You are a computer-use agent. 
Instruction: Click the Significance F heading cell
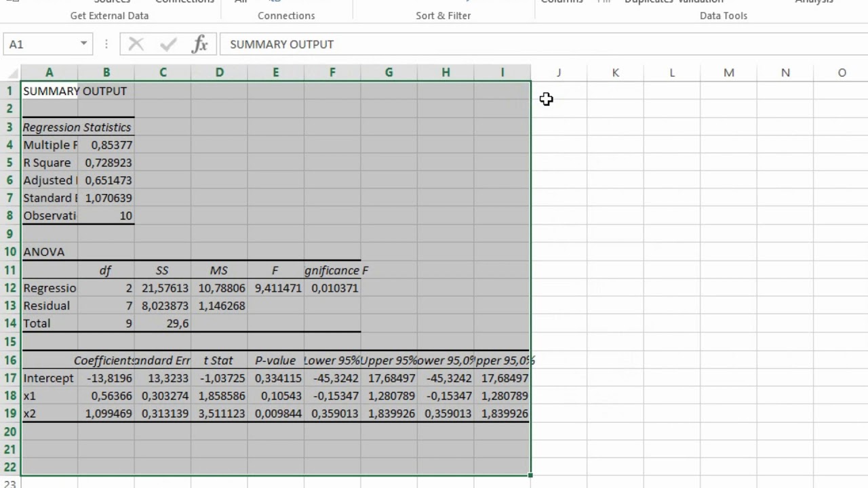click(332, 270)
